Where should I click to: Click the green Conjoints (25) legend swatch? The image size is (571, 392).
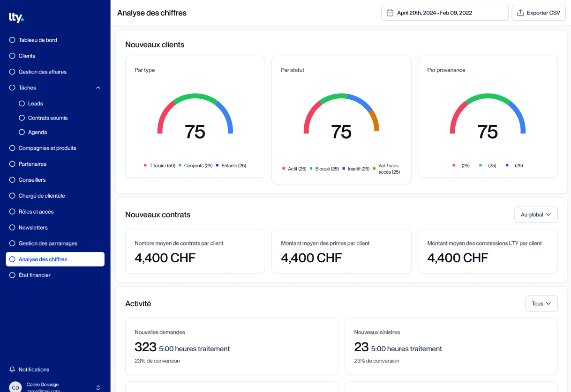pyautogui.click(x=180, y=165)
